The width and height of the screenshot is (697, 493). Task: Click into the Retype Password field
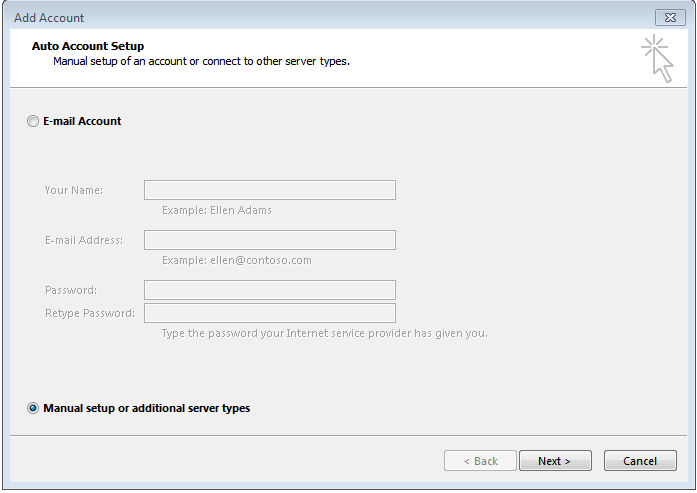(x=269, y=313)
